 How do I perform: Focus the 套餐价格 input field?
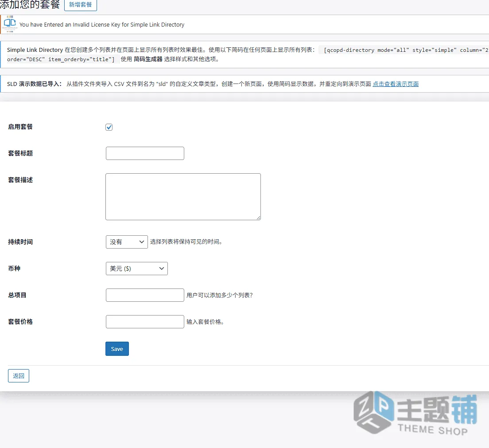[145, 321]
